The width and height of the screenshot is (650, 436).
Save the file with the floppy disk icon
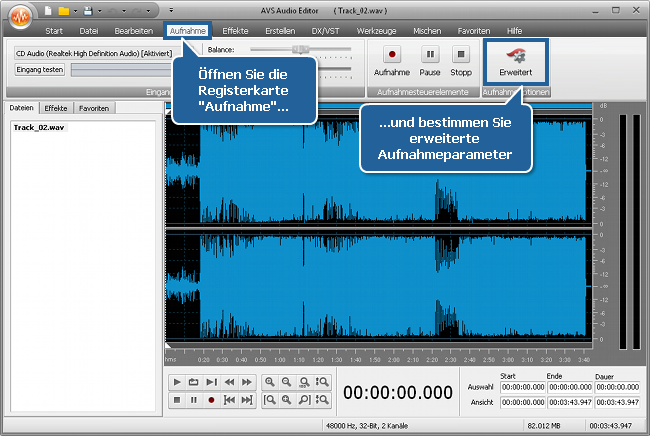88,11
